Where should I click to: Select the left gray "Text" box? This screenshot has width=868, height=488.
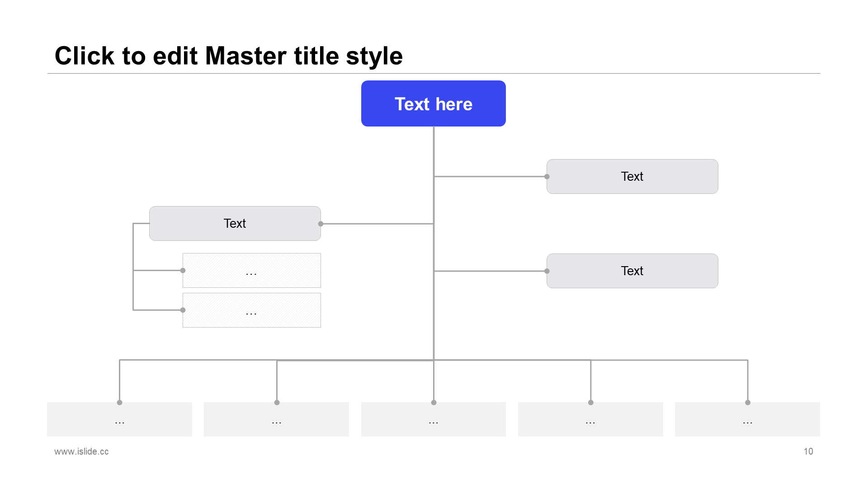tap(235, 223)
